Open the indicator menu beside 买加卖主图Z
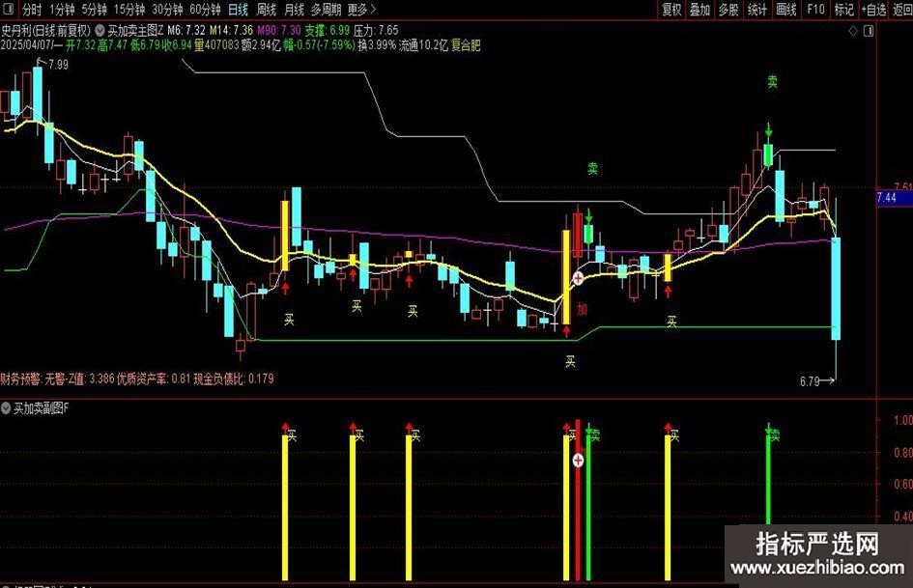 (100, 30)
